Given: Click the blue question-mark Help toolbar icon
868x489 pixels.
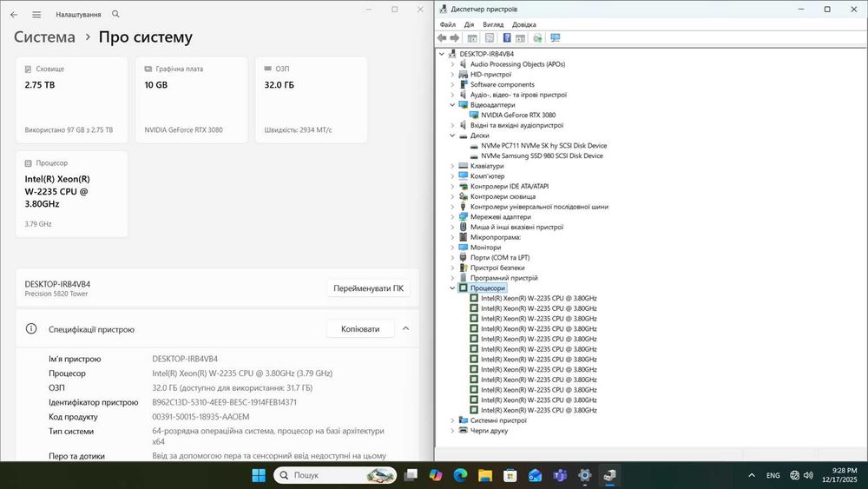Looking at the screenshot, I should tap(507, 37).
